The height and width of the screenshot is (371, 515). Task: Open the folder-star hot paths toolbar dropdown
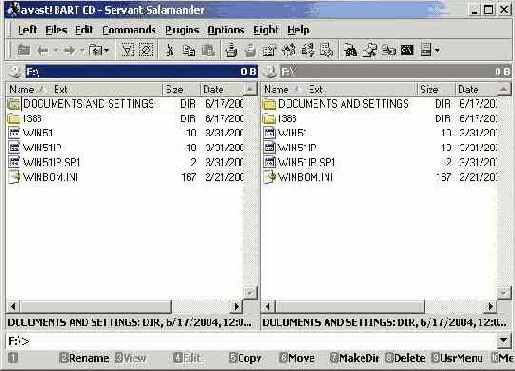99,51
